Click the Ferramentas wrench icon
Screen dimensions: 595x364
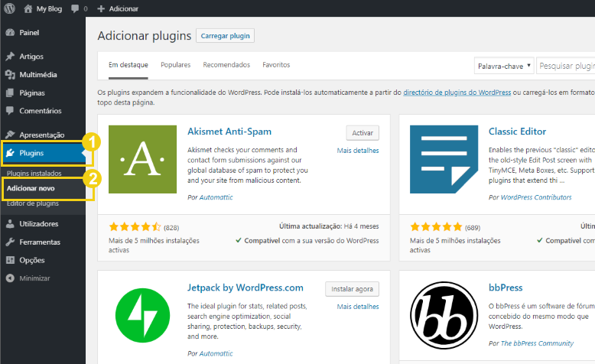tap(10, 242)
